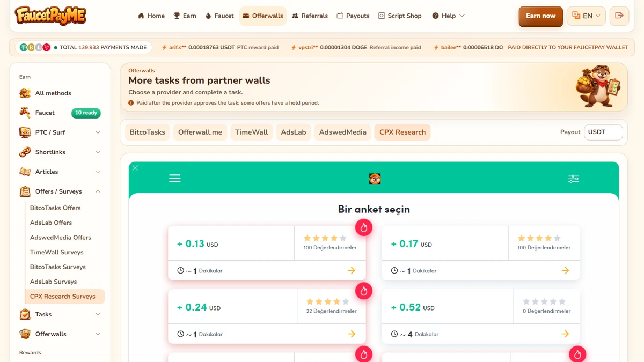Viewport: 644px width, 362px height.
Task: Open BitcoTasks Offers in sidebar
Action: coord(55,208)
